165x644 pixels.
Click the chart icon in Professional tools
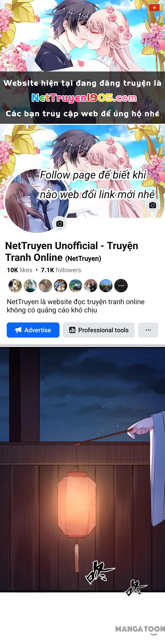coord(72,330)
